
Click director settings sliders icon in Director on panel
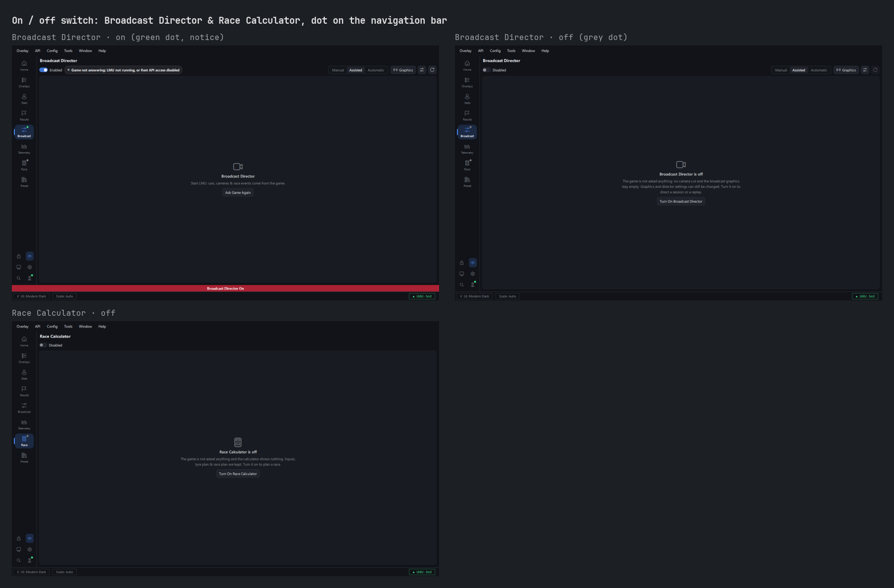pos(422,70)
